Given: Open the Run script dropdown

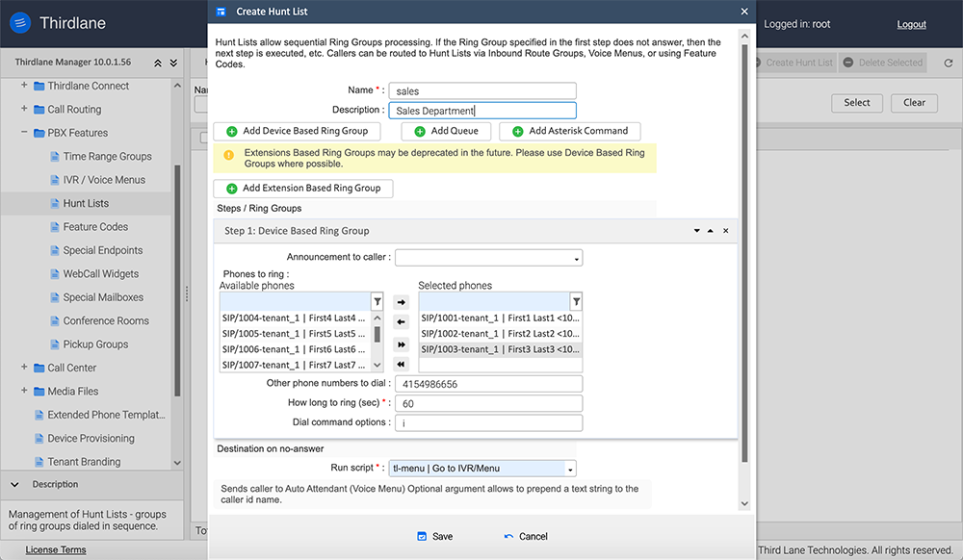Looking at the screenshot, I should 482,469.
